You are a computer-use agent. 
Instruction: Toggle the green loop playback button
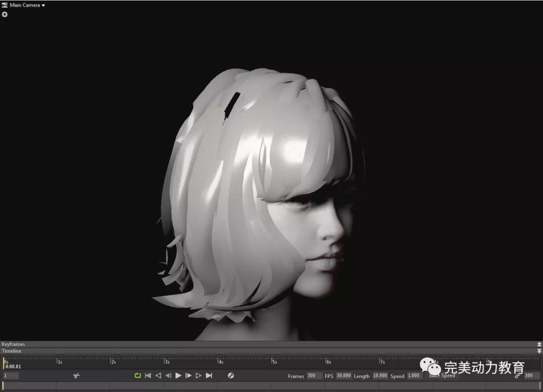pyautogui.click(x=138, y=375)
